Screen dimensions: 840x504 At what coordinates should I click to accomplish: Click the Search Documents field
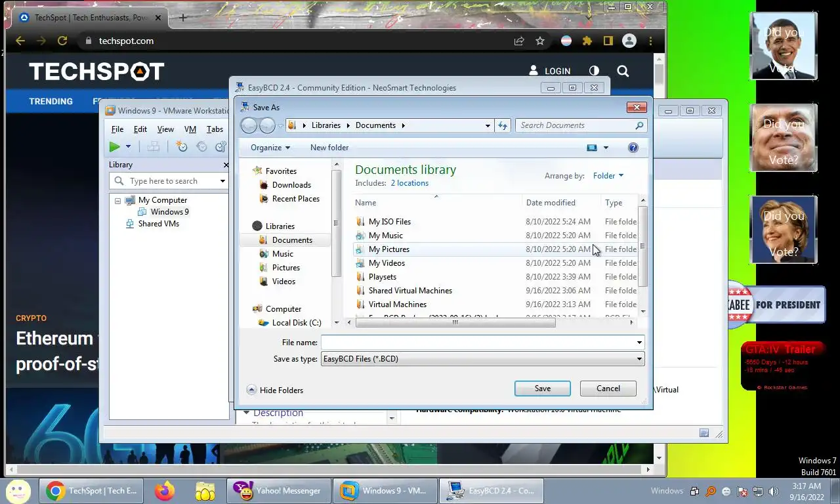tap(576, 125)
